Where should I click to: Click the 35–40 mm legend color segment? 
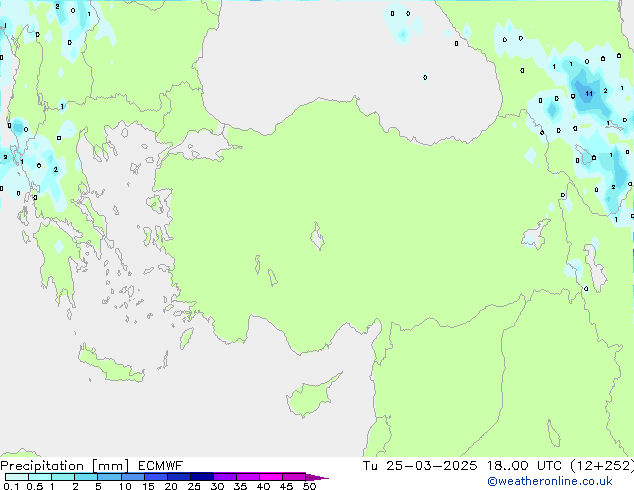pyautogui.click(x=248, y=477)
